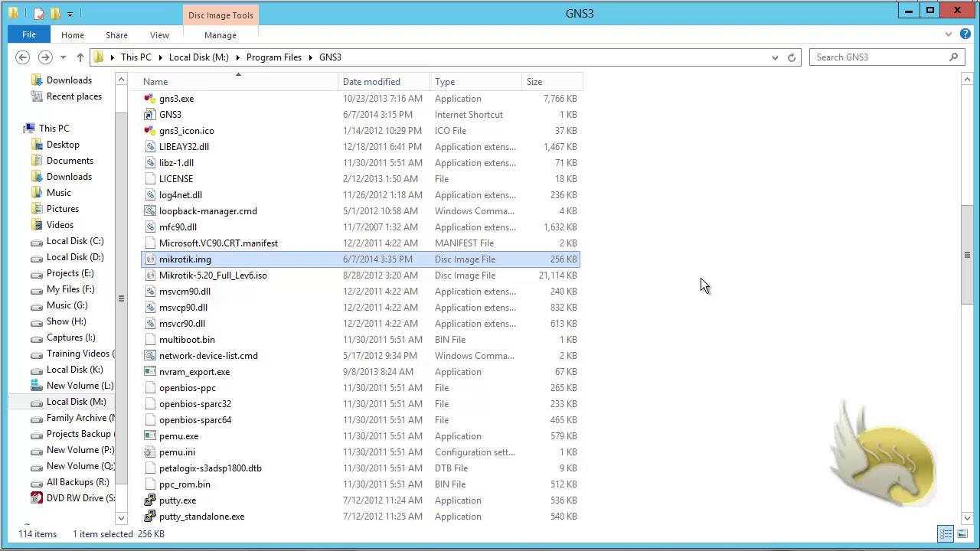The image size is (980, 551).
Task: Go forward with the Forward arrow
Action: (x=45, y=57)
